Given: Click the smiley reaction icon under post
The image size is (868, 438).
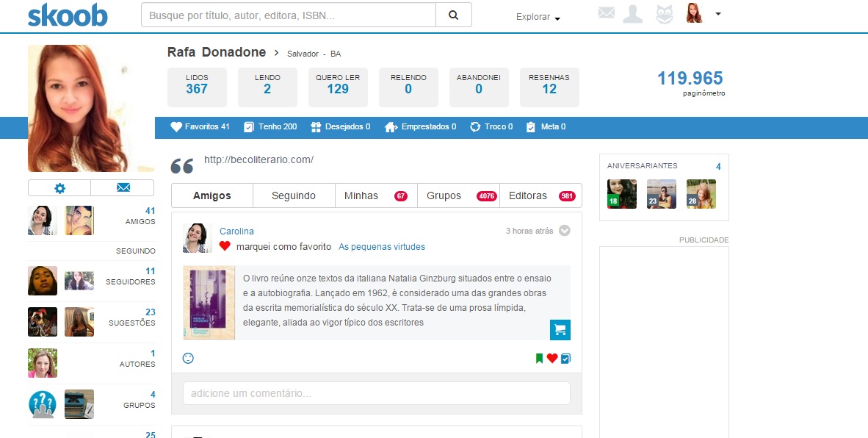Looking at the screenshot, I should click(188, 359).
